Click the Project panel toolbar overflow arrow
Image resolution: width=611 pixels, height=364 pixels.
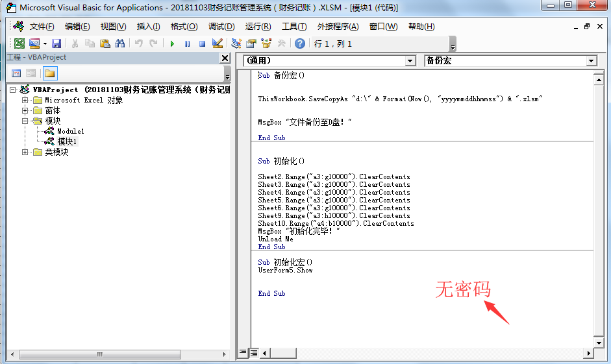[x=227, y=73]
